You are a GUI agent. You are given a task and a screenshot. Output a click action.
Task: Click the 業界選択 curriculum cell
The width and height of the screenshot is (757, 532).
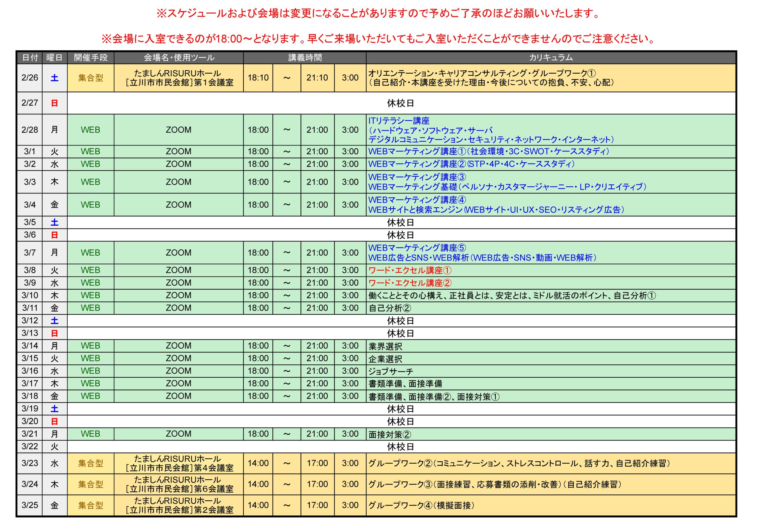point(551,346)
